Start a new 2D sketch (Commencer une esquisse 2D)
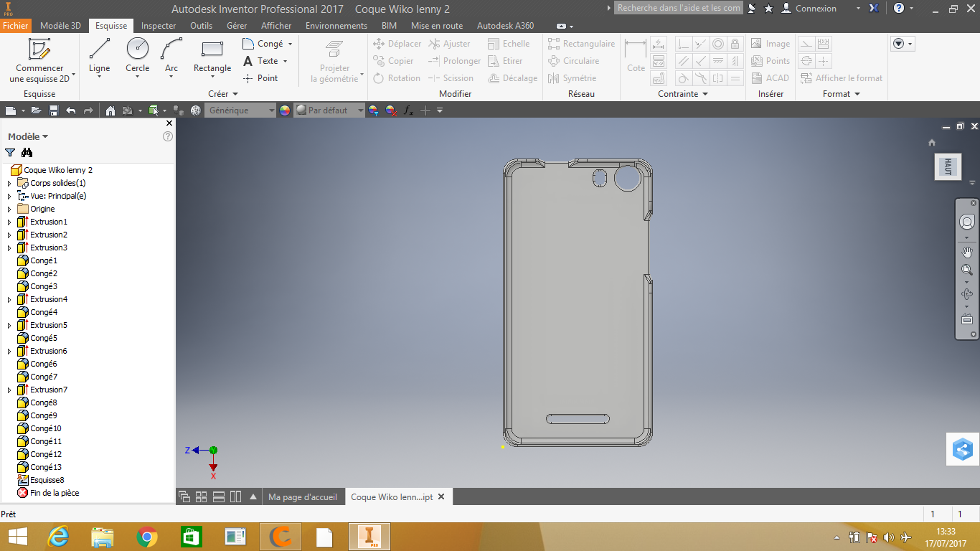Image resolution: width=980 pixels, height=551 pixels. 39,60
